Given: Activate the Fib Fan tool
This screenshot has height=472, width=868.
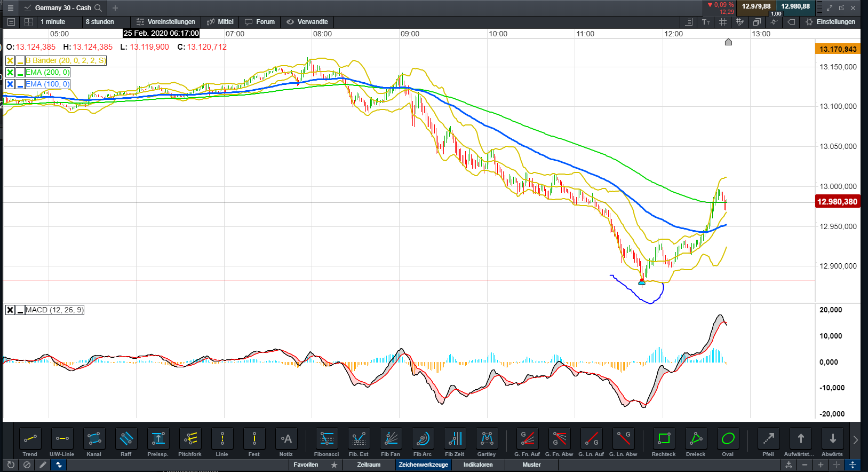Looking at the screenshot, I should pyautogui.click(x=391, y=439).
